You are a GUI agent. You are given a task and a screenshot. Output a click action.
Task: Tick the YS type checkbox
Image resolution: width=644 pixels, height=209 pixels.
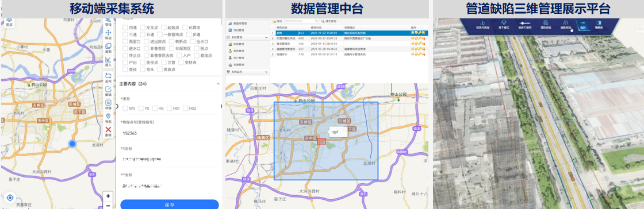(141, 108)
